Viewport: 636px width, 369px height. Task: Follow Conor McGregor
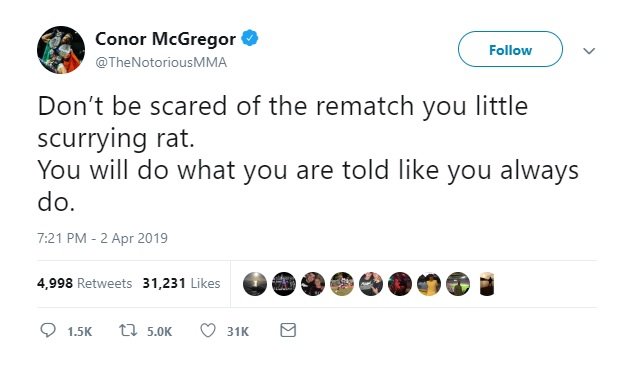coord(510,49)
